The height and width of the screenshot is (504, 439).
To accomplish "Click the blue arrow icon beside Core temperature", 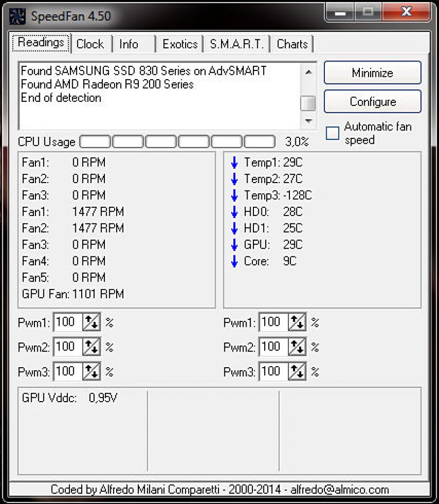I will click(234, 261).
